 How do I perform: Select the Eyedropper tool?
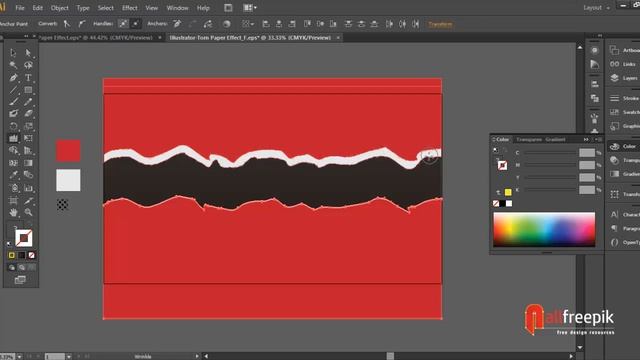(x=13, y=175)
